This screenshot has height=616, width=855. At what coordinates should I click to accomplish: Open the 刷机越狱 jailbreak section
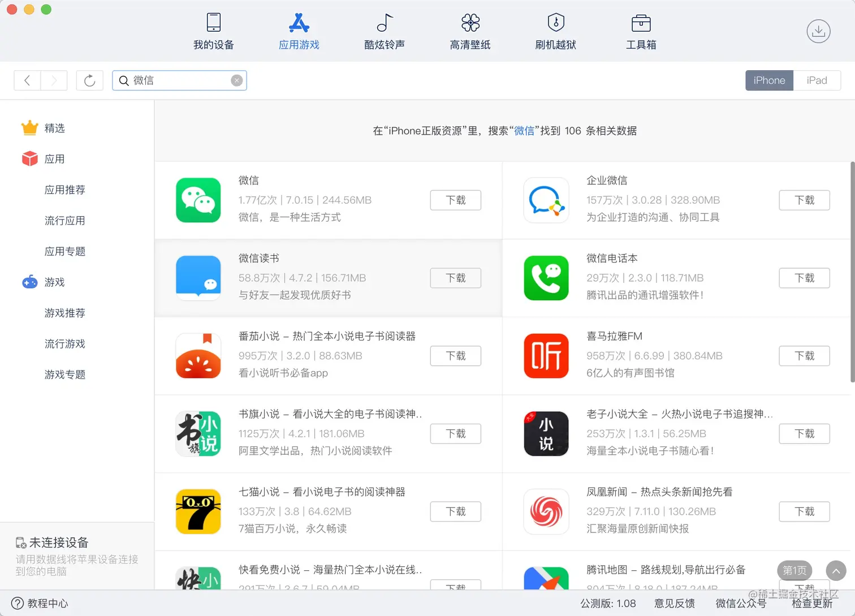tap(555, 31)
